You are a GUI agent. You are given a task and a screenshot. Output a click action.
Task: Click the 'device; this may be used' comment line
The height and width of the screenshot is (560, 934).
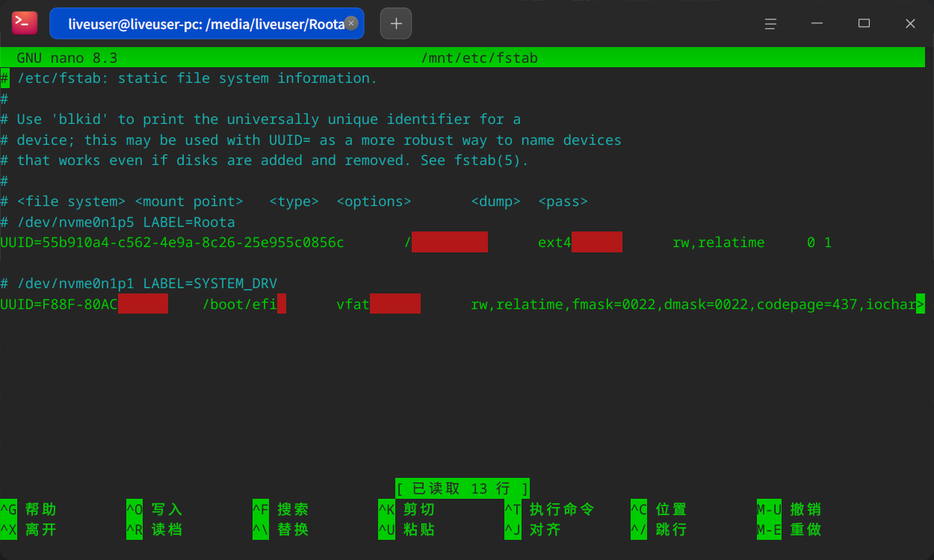click(311, 140)
